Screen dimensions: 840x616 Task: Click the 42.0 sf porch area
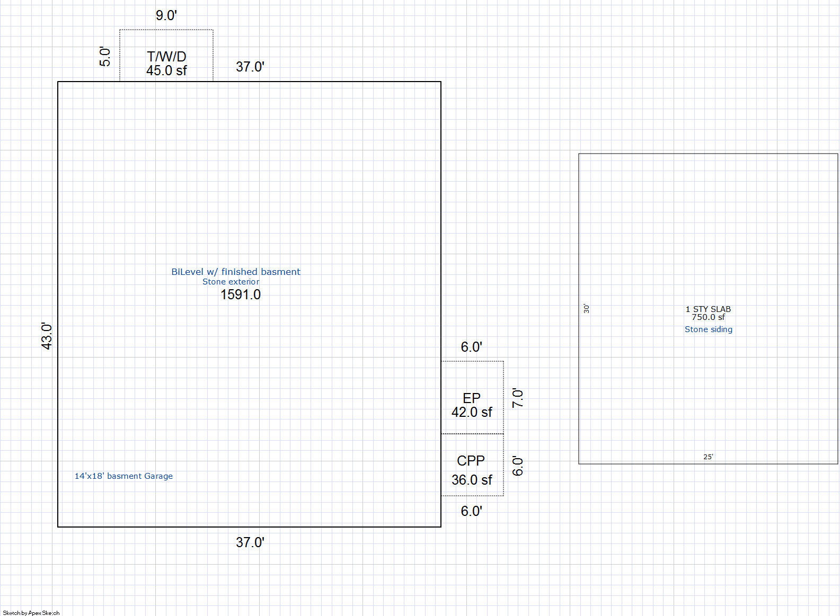click(472, 412)
